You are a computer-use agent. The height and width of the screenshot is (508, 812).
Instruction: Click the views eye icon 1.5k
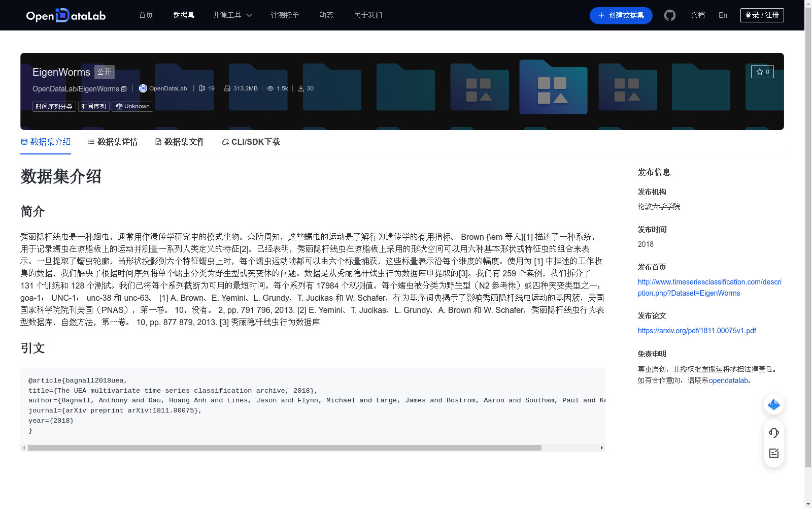point(270,88)
